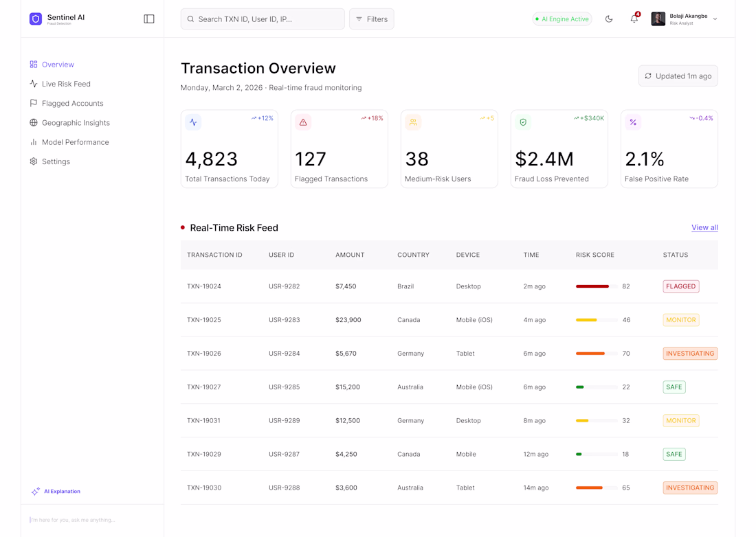Image resolution: width=756 pixels, height=537 pixels.
Task: Click the INVESTIGATING badge for TXN-19026
Action: point(690,354)
